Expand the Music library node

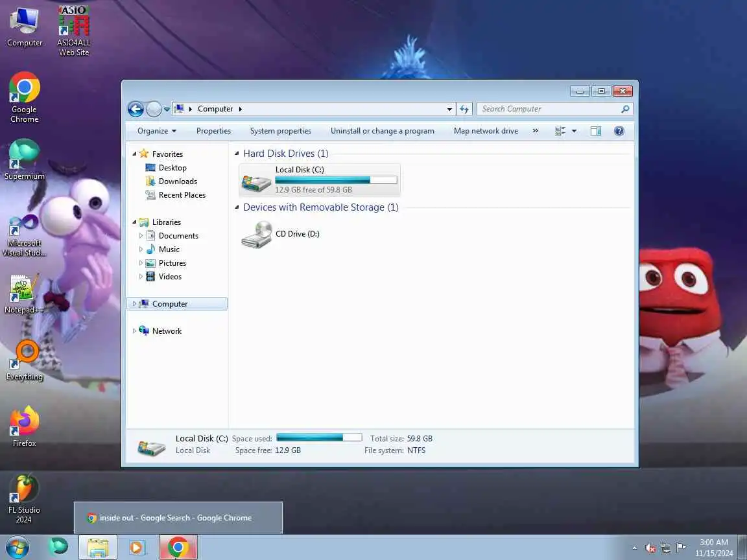[x=141, y=249]
